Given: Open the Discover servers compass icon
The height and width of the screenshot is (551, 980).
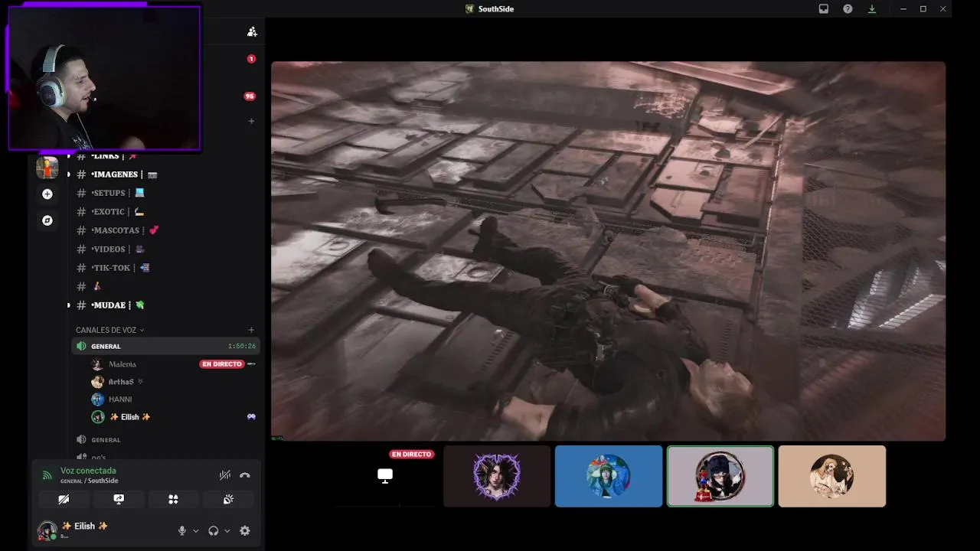Looking at the screenshot, I should tap(47, 220).
